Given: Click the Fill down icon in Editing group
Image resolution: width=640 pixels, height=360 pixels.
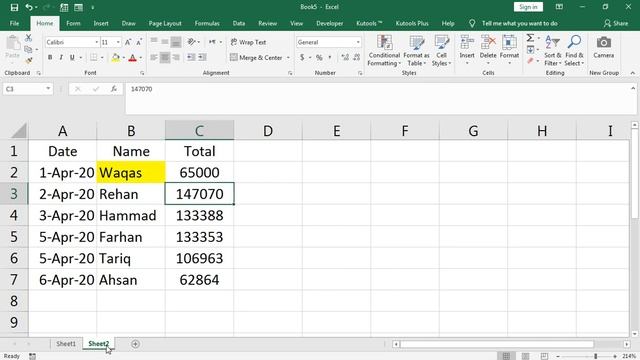Looking at the screenshot, I should point(530,50).
